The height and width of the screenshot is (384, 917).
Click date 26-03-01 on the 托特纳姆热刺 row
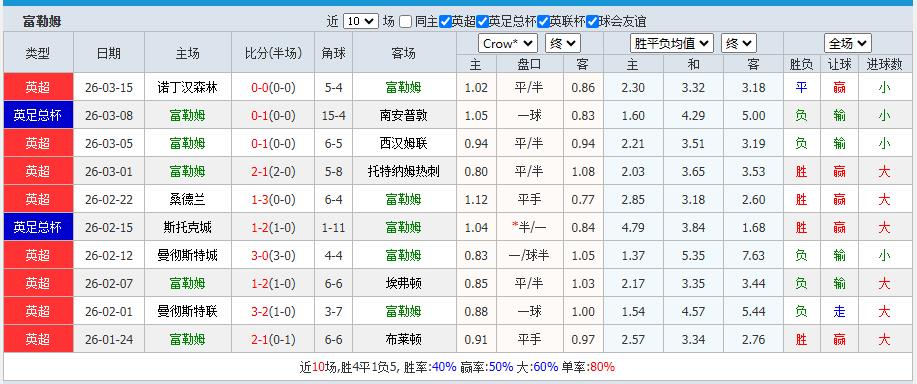(x=109, y=171)
